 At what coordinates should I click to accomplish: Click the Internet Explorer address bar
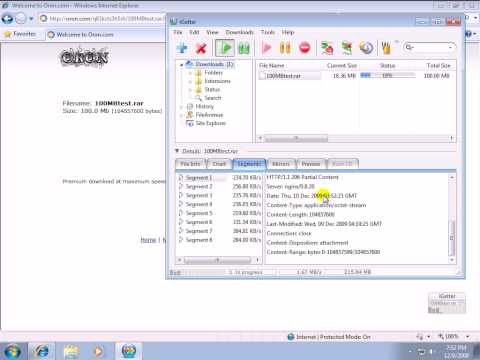pos(102,19)
